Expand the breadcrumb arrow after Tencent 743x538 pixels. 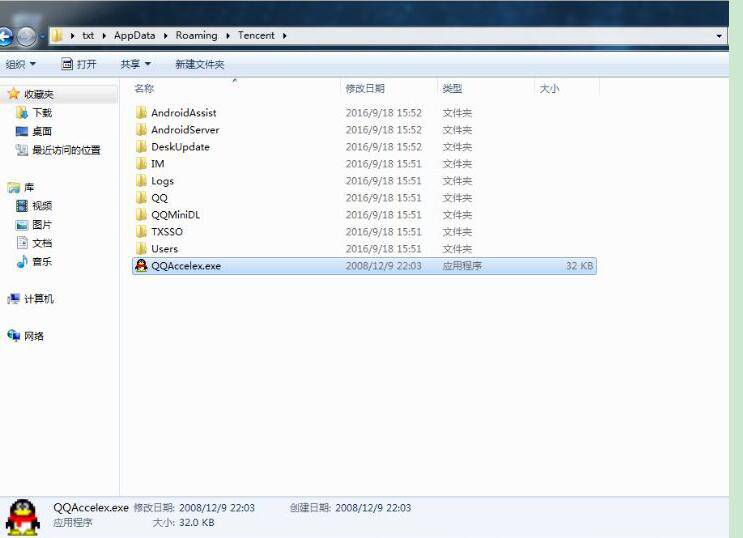tap(284, 36)
